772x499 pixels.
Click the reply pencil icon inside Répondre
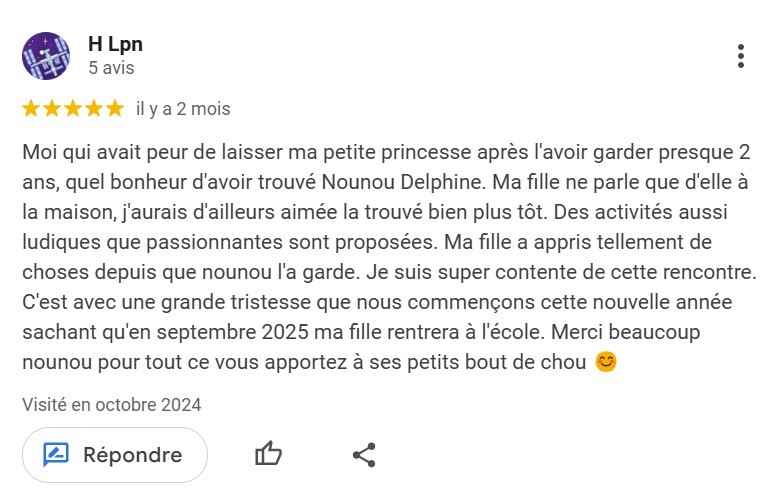(x=56, y=455)
